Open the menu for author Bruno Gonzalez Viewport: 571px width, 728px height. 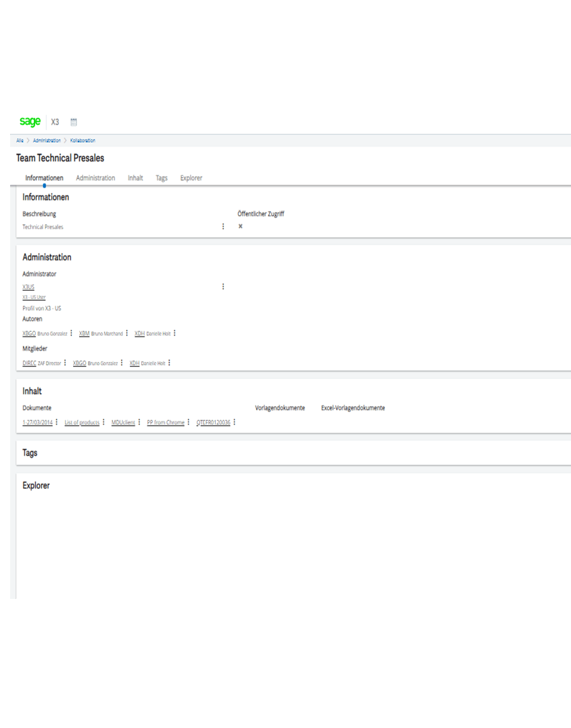click(71, 334)
